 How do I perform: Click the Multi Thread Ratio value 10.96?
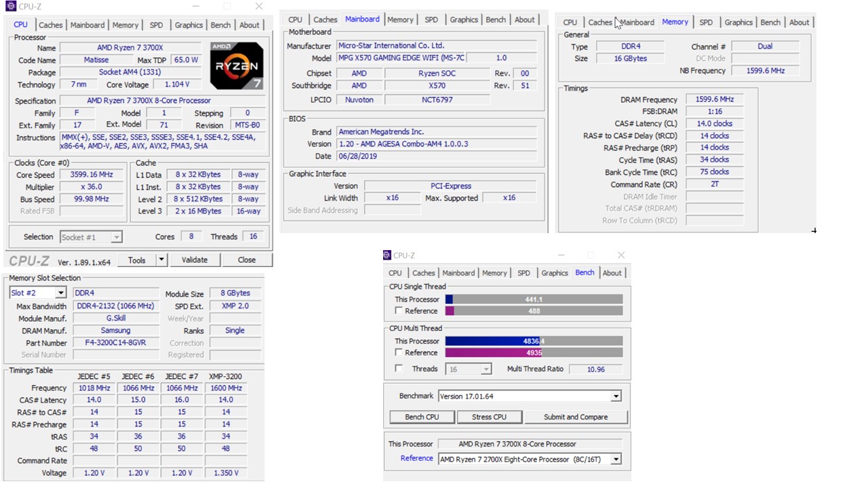596,369
